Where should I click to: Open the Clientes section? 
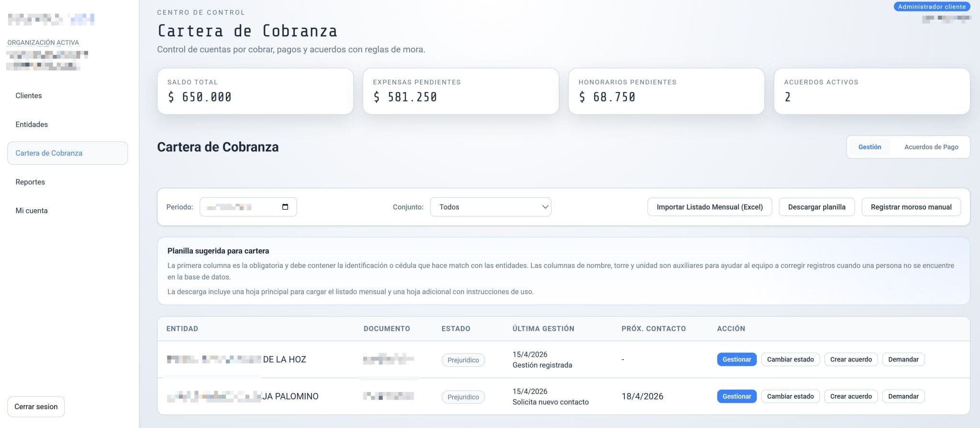(x=29, y=96)
